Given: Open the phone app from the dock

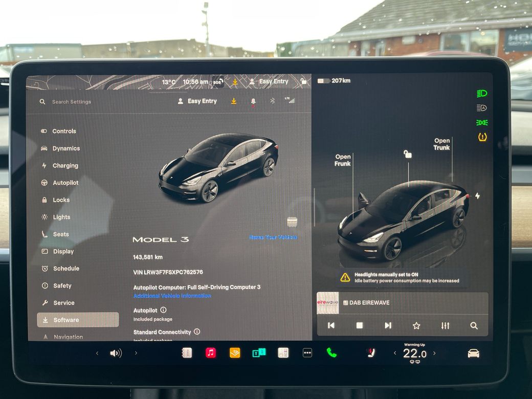Looking at the screenshot, I should (x=331, y=352).
